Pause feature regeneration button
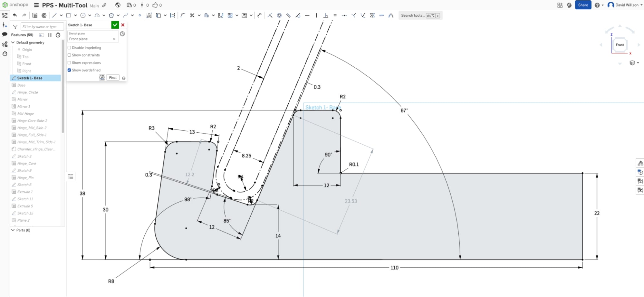644x297 pixels. coord(50,35)
